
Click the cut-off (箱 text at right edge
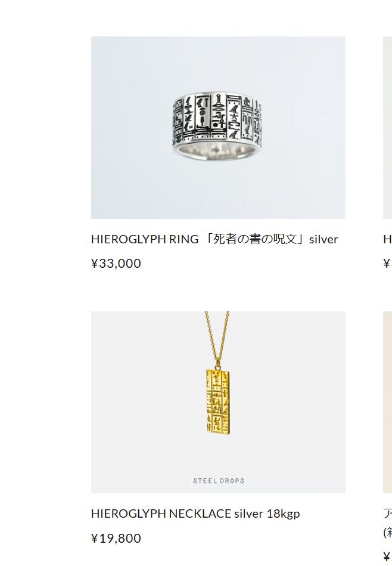click(x=388, y=533)
